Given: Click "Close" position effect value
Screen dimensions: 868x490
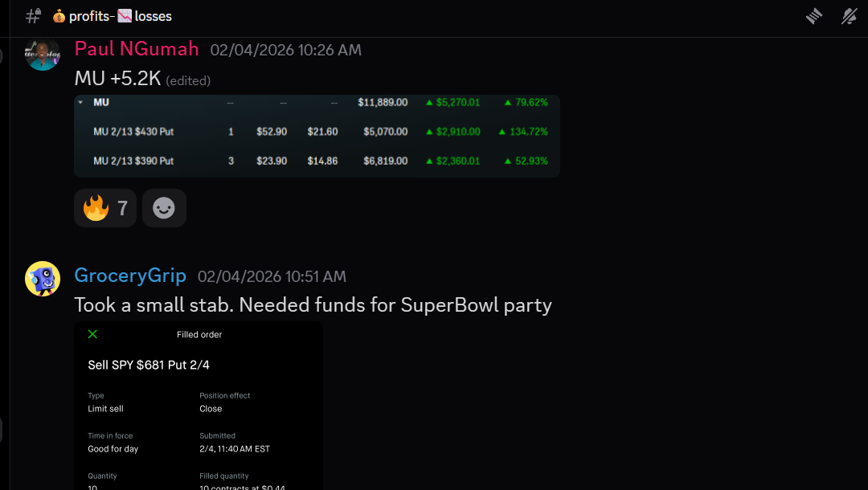Looking at the screenshot, I should click(x=211, y=409).
